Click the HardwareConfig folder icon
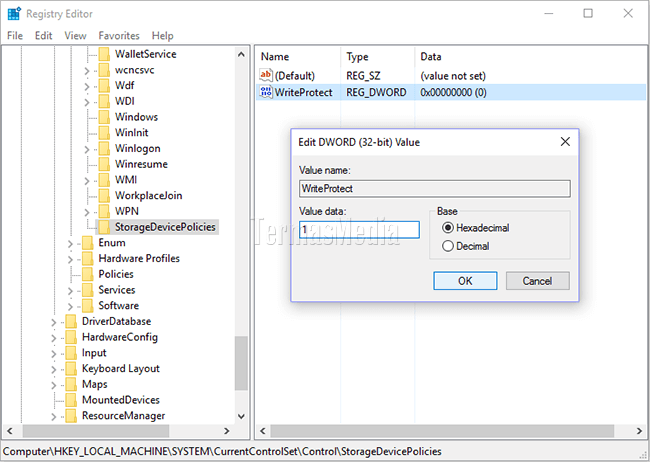 71,338
